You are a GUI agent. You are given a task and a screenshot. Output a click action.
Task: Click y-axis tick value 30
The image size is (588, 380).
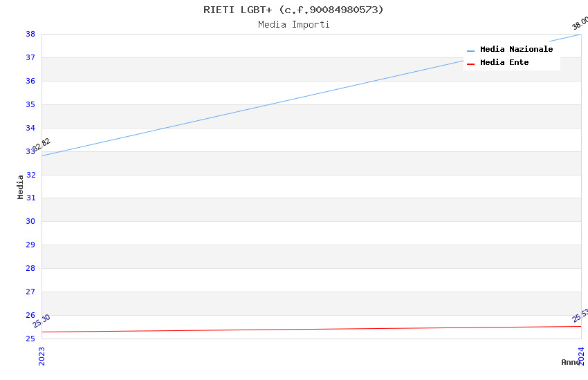click(30, 221)
